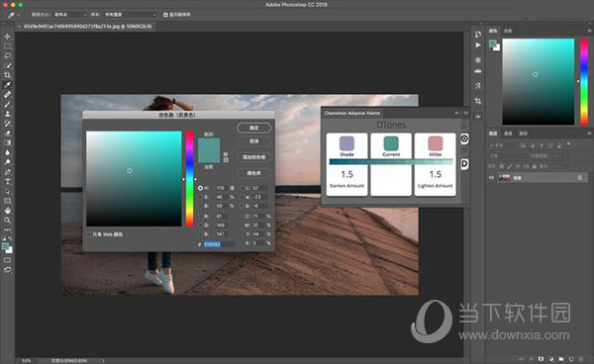594x364 pixels.
Task: Select the G green radio button
Action: coord(200,226)
